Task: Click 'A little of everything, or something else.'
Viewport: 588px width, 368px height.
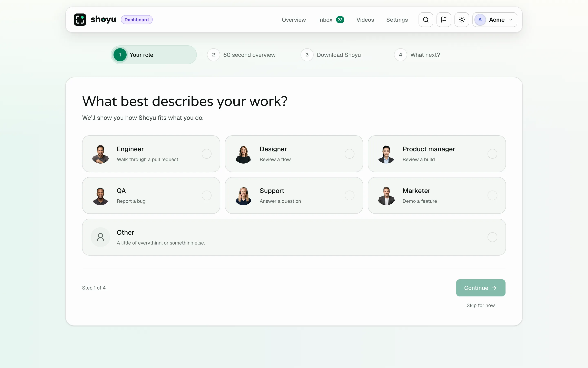Action: pos(161,243)
